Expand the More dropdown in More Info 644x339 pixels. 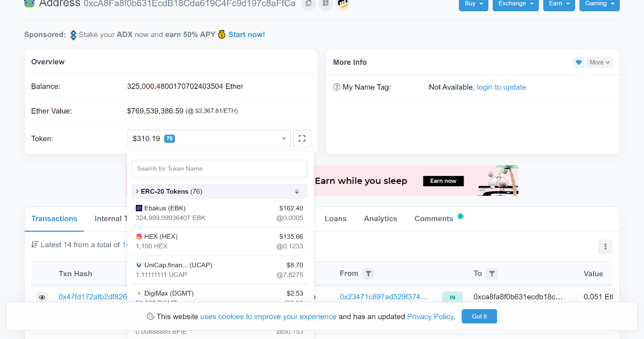(x=599, y=62)
